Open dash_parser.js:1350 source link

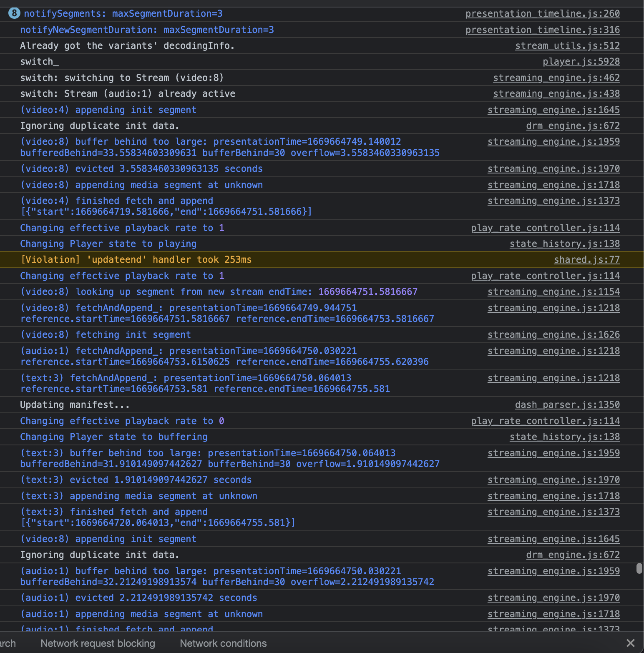coord(567,404)
